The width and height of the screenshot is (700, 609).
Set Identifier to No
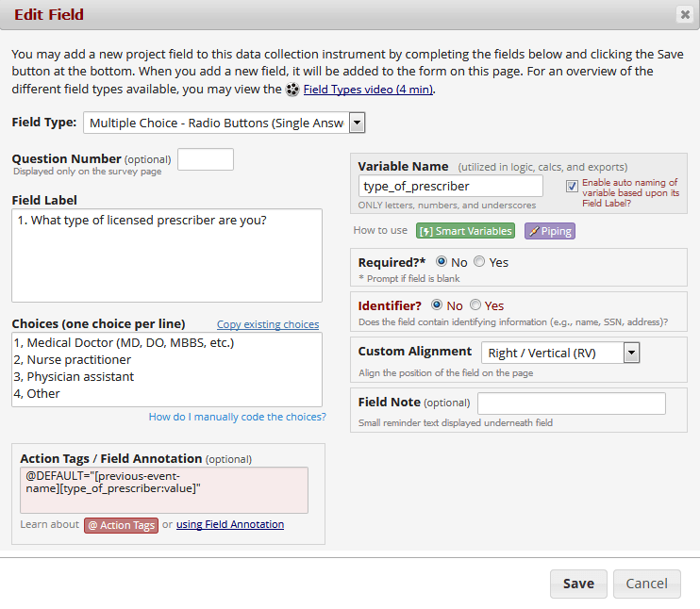[437, 304]
